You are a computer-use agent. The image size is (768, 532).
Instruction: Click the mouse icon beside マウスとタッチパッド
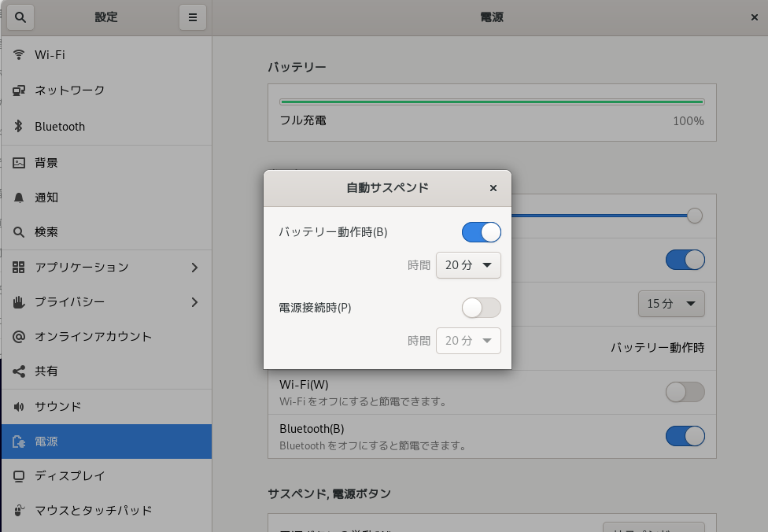[19, 511]
